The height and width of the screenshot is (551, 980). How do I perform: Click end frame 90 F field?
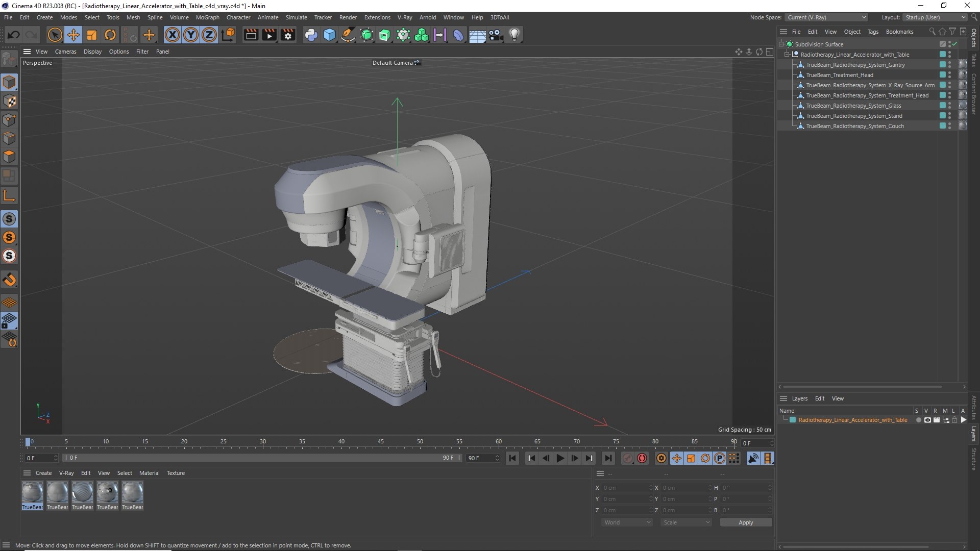483,458
